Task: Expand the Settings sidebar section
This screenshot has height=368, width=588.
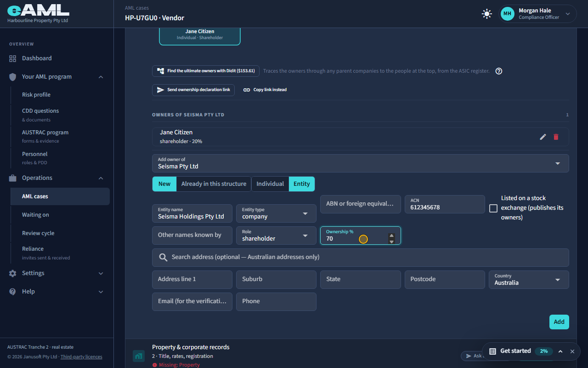Action: (x=101, y=273)
